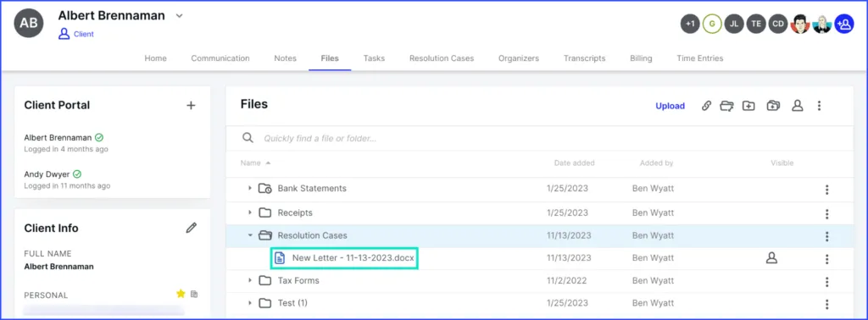Viewport: 868px width, 320px height.
Task: Open the Bank Statements row three-dot menu
Action: (x=827, y=190)
